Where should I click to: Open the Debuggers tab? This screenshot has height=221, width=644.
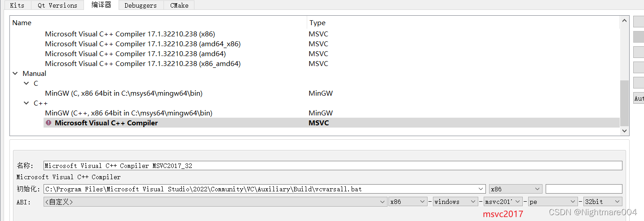click(x=141, y=5)
